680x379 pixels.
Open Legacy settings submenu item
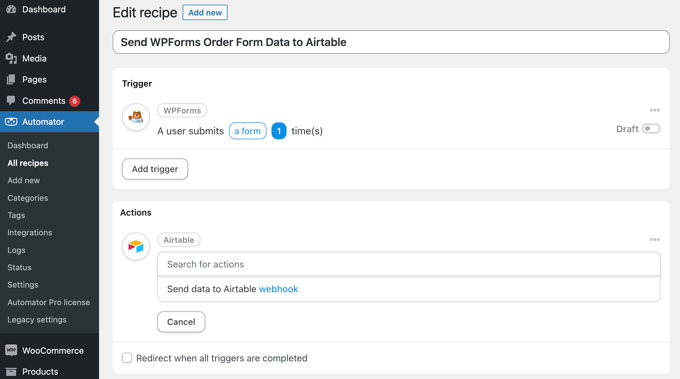pyautogui.click(x=37, y=320)
